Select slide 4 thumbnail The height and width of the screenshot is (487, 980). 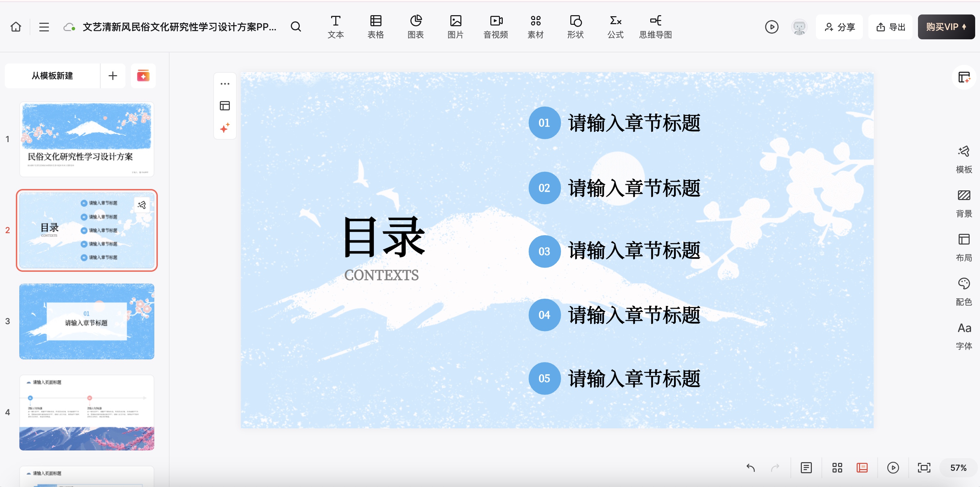pyautogui.click(x=87, y=413)
